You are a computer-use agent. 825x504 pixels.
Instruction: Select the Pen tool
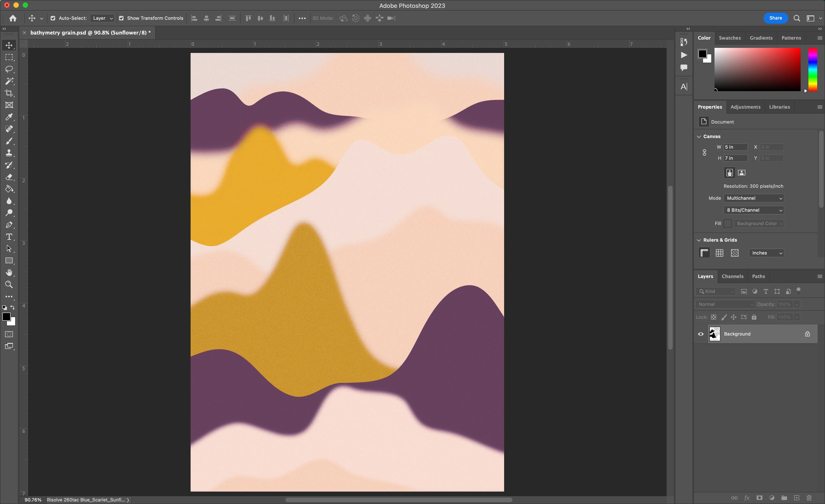tap(9, 225)
